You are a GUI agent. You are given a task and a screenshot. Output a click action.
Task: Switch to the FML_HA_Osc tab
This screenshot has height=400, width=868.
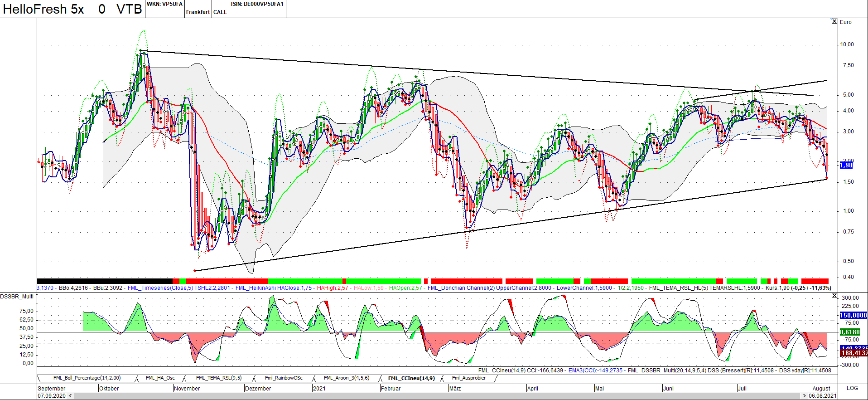pyautogui.click(x=160, y=378)
